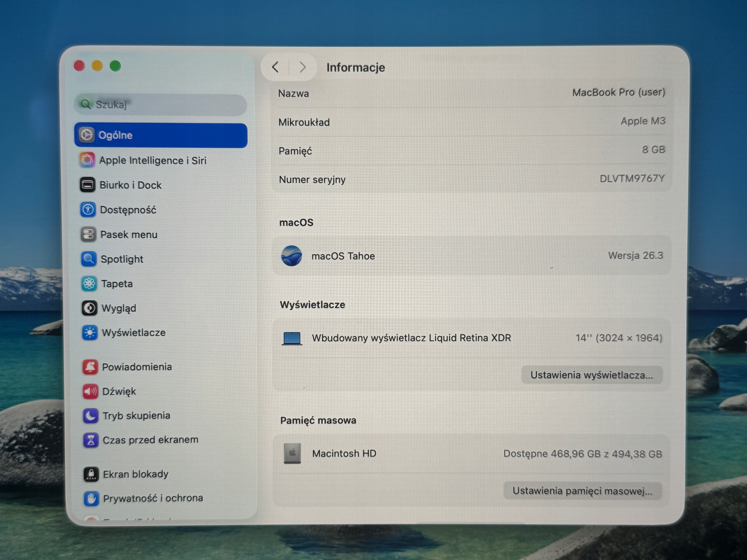Click the Szukaj search field
Image resolution: width=747 pixels, height=560 pixels.
(161, 105)
